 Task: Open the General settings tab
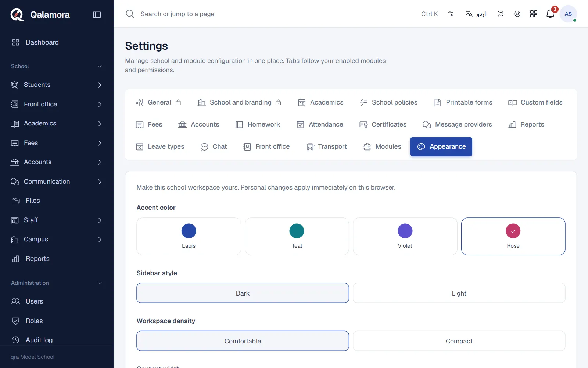(158, 102)
